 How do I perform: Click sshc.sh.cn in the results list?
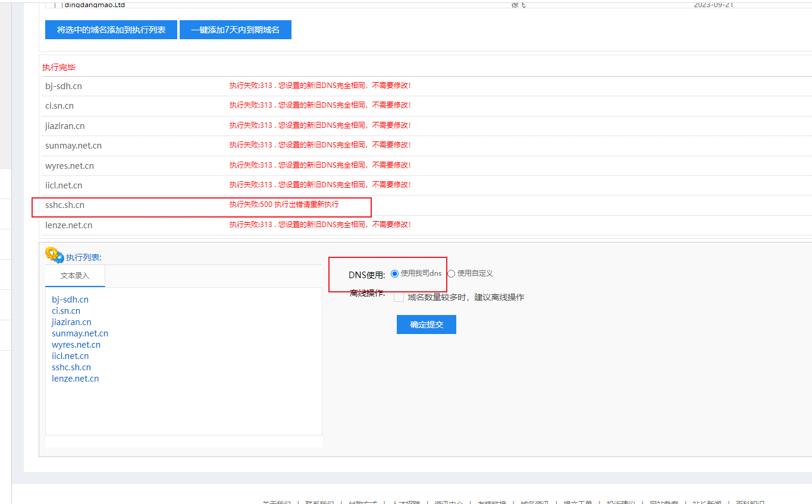(x=65, y=205)
